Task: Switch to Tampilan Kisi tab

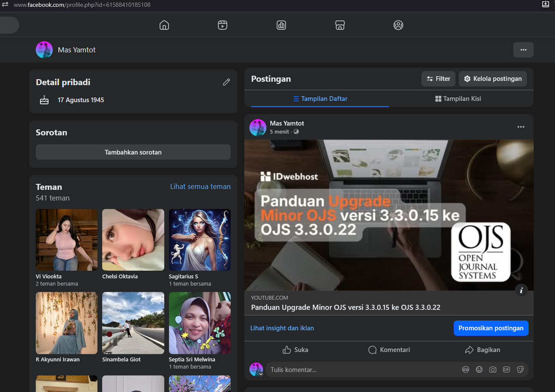Action: tap(458, 99)
